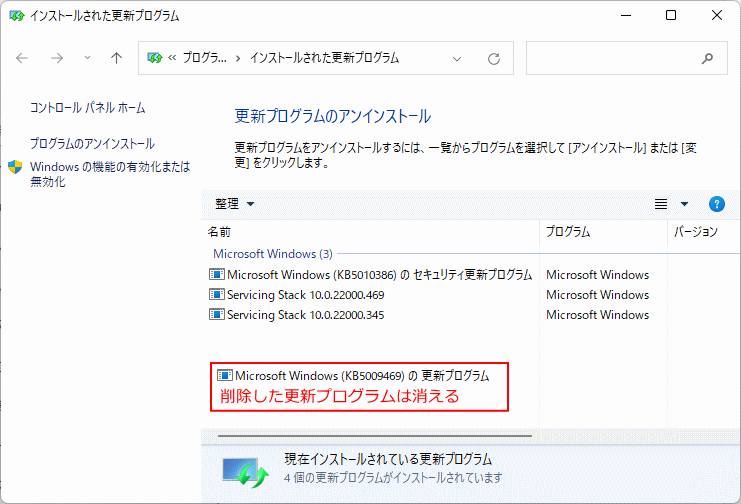
Task: Open help with the question mark icon
Action: pos(716,204)
